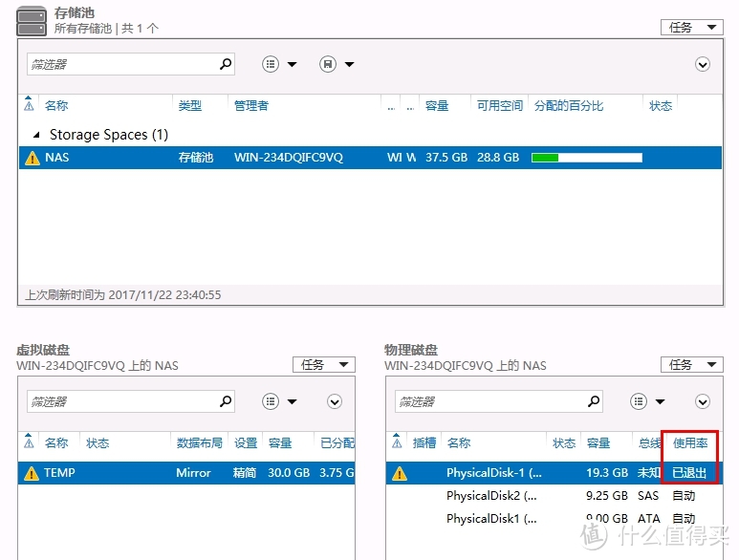Click search icon in physical disk filter

pos(594,401)
